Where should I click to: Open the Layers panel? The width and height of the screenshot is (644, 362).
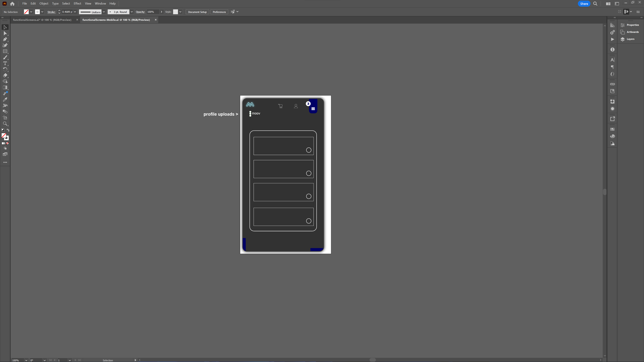628,39
